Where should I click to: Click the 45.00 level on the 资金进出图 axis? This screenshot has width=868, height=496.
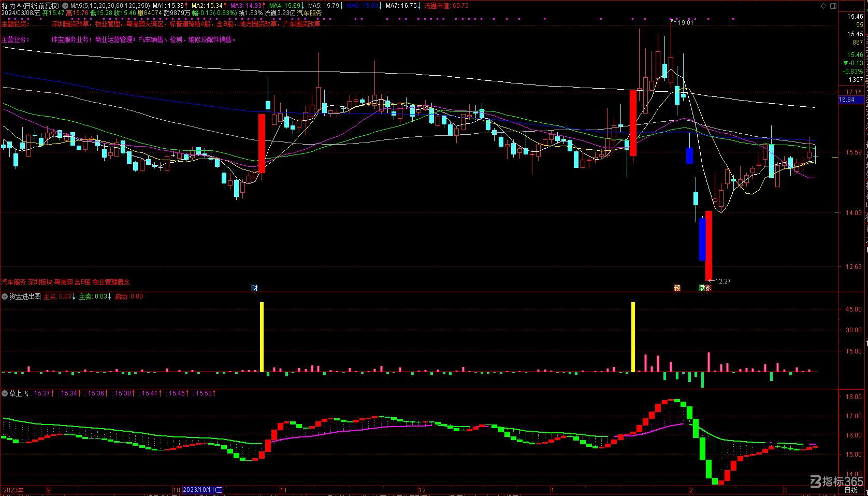tap(854, 309)
